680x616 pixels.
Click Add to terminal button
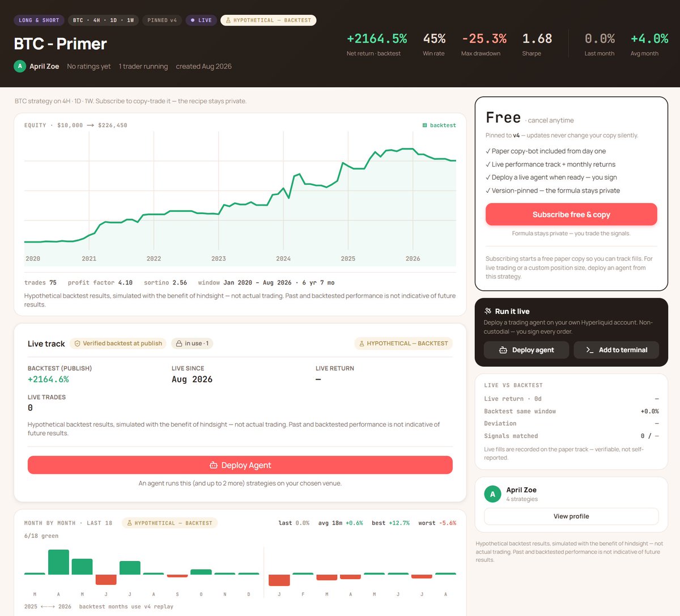[616, 350]
